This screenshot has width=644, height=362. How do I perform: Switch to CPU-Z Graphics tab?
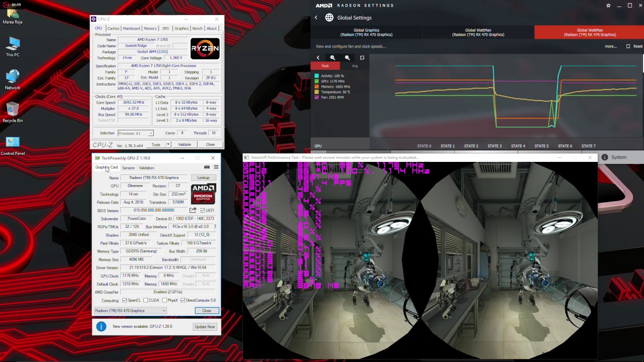182,29
